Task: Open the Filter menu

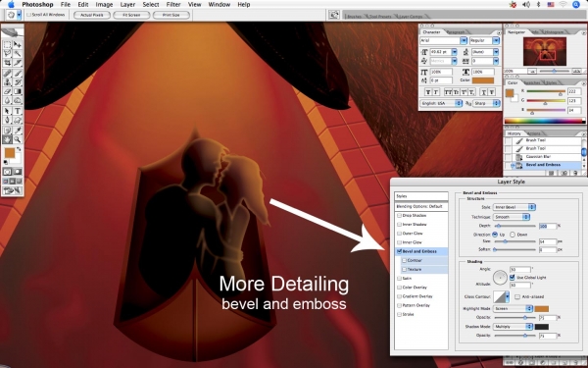Action: pyautogui.click(x=173, y=5)
